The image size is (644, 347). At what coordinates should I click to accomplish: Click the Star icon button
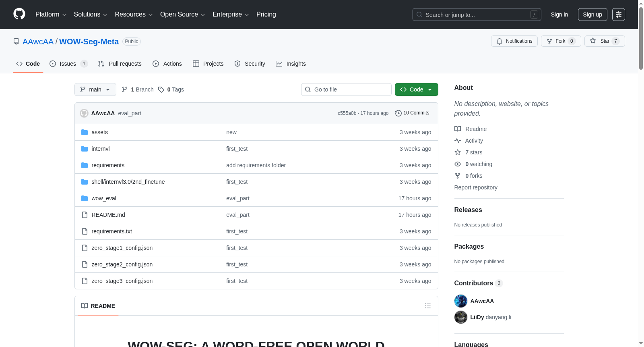coord(605,41)
